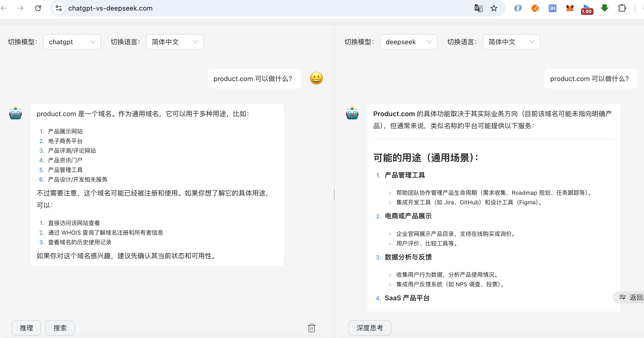Click the address bar URL
Image resolution: width=644 pixels, height=338 pixels.
tap(110, 8)
